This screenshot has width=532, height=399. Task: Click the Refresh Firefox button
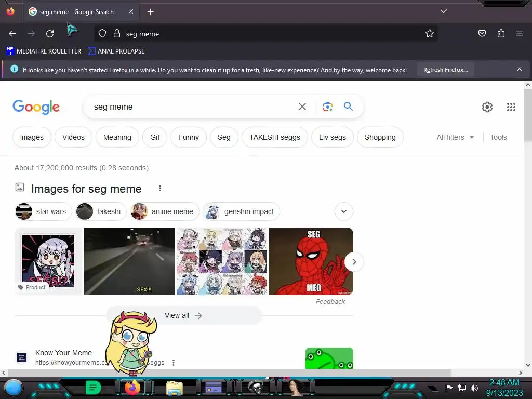(x=445, y=70)
